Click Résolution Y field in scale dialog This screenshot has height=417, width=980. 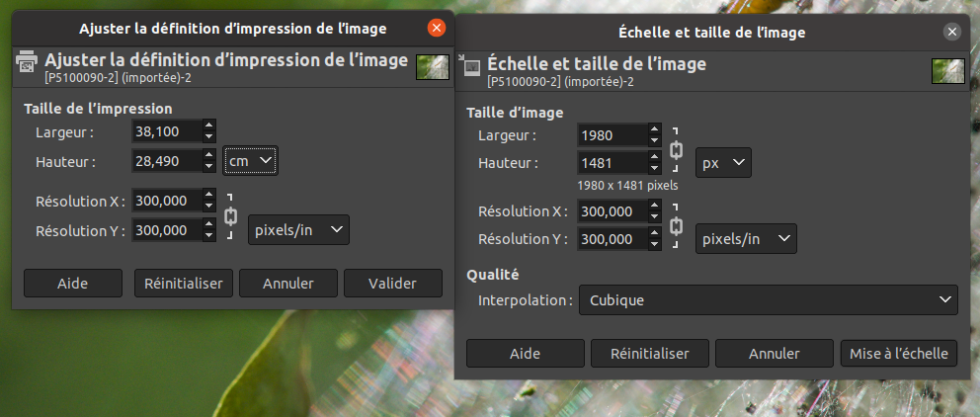coord(612,239)
